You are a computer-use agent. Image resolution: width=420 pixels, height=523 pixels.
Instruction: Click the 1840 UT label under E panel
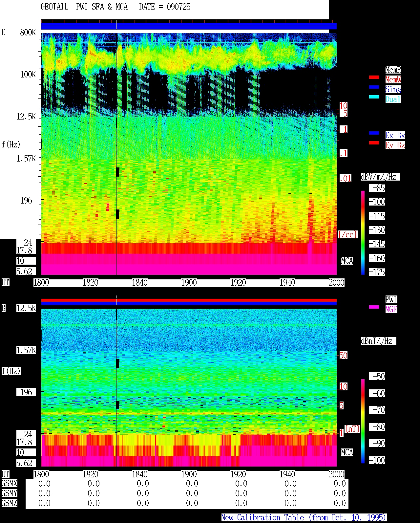[x=140, y=283]
